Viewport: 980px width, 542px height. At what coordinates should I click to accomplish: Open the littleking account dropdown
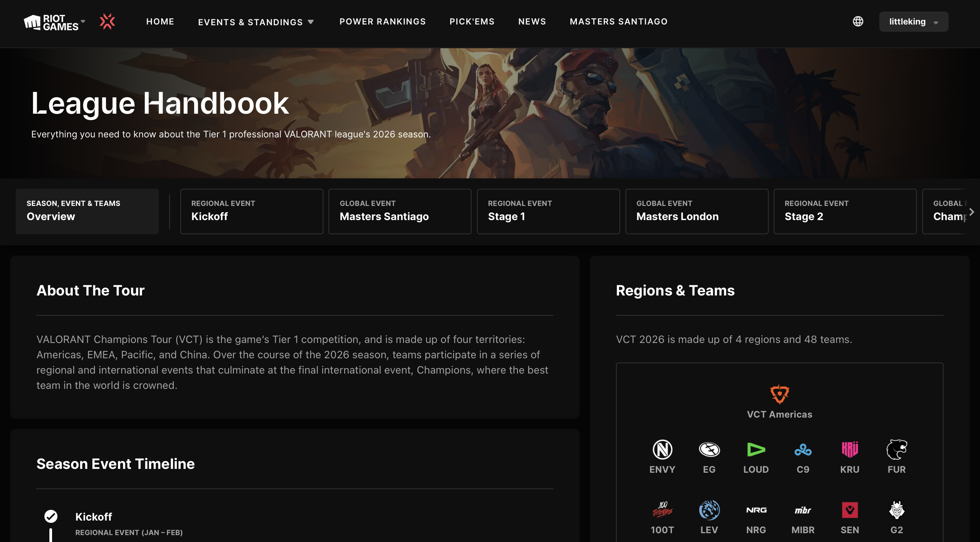coord(913,21)
